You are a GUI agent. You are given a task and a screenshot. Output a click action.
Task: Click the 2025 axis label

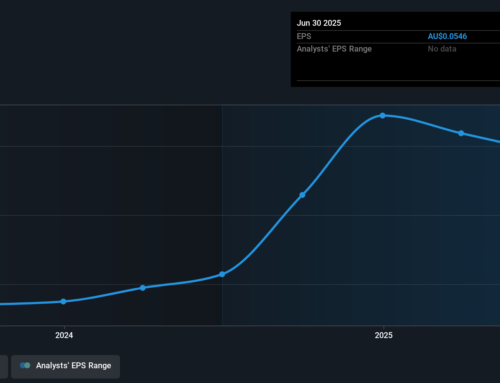[x=383, y=335]
